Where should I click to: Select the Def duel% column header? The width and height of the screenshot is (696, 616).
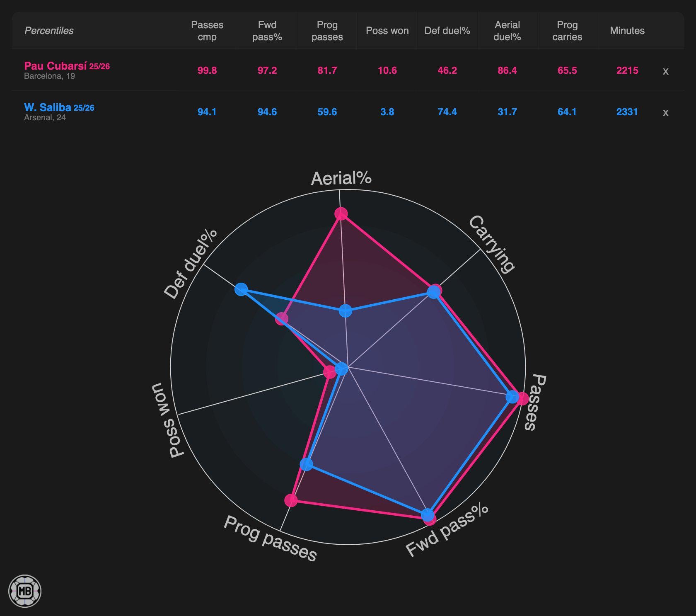[x=447, y=31]
